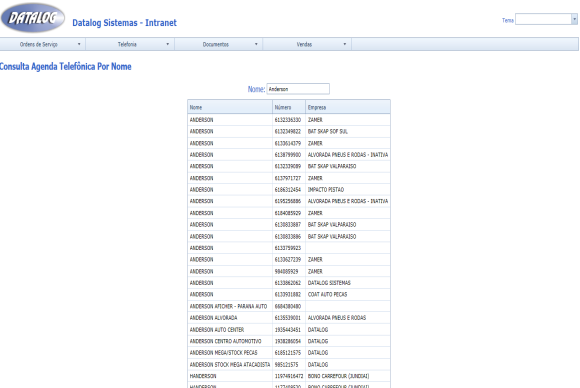Select the number 985121575 cell
This screenshot has height=388, width=580.
289,365
